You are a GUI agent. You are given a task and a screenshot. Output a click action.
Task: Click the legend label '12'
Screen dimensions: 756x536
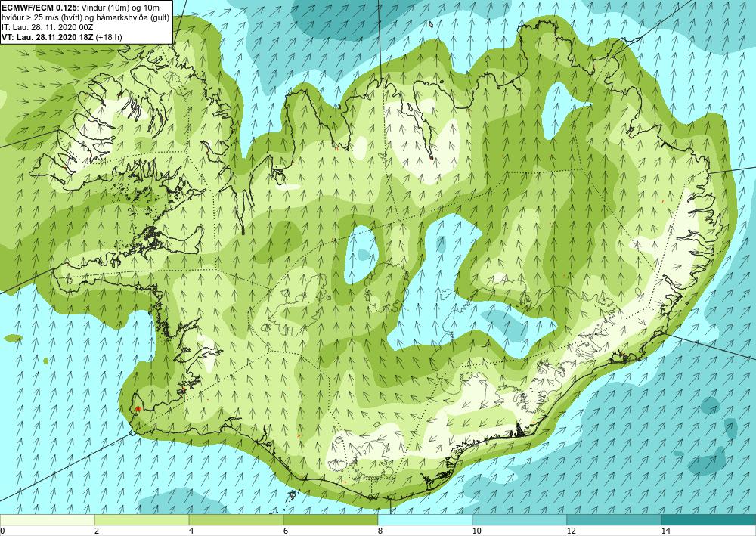(571, 531)
